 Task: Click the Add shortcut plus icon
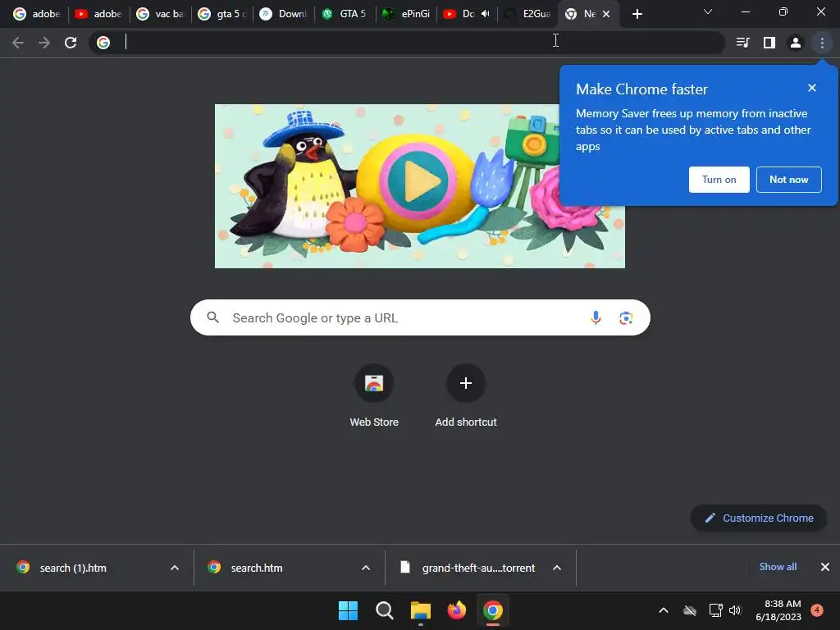pyautogui.click(x=466, y=383)
